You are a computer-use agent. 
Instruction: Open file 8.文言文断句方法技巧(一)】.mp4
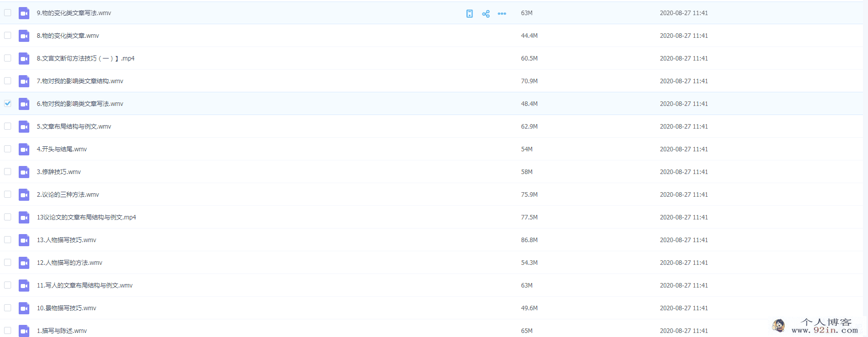[x=85, y=59]
